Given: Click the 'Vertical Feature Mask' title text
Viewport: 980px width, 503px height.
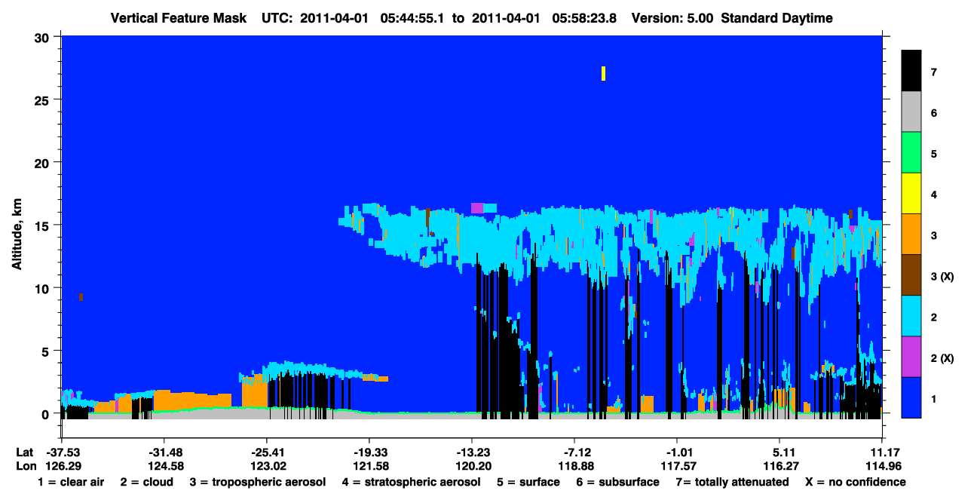Looking at the screenshot, I should [178, 18].
